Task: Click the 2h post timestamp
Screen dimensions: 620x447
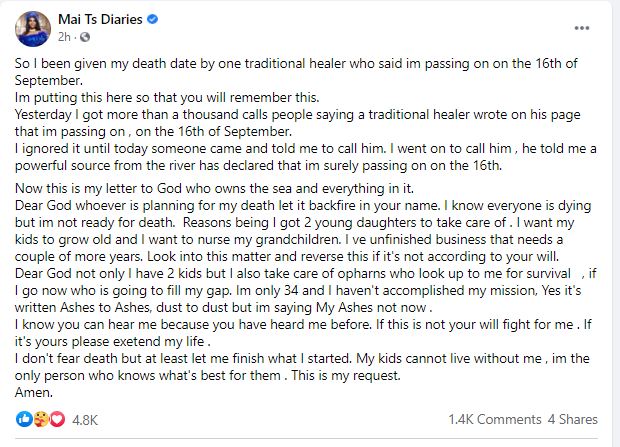Action: (x=64, y=37)
